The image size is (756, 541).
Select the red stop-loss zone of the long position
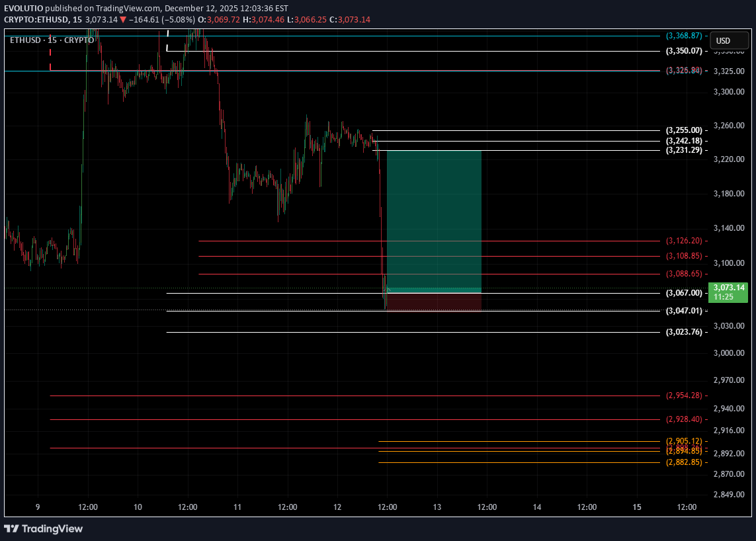coord(434,302)
